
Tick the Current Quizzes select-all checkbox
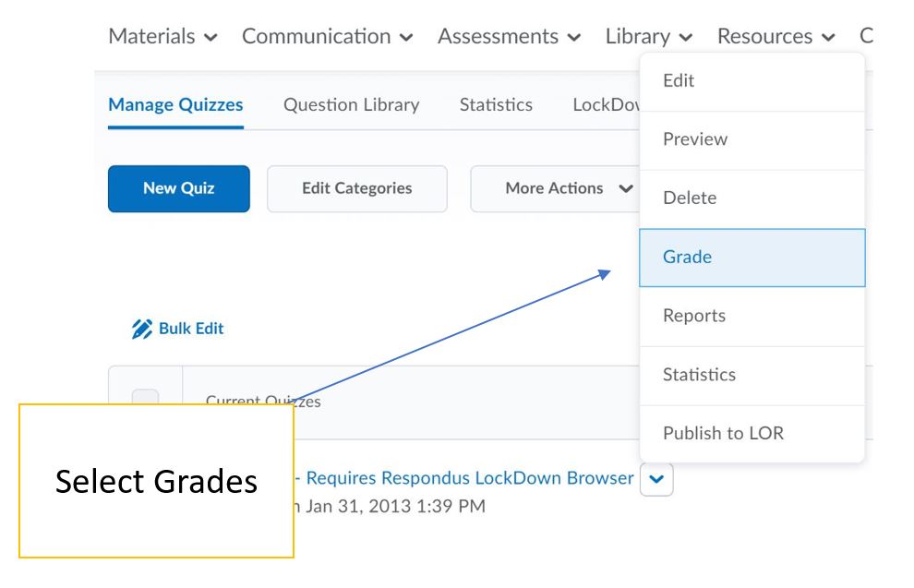(x=145, y=399)
